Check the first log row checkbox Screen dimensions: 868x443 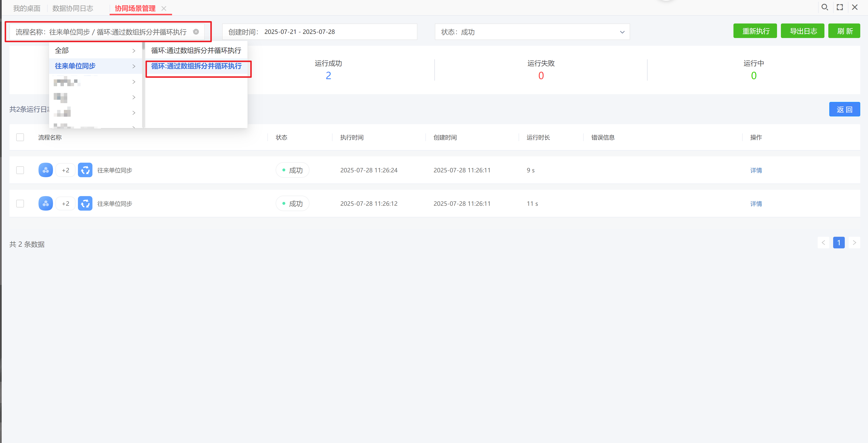pos(20,170)
